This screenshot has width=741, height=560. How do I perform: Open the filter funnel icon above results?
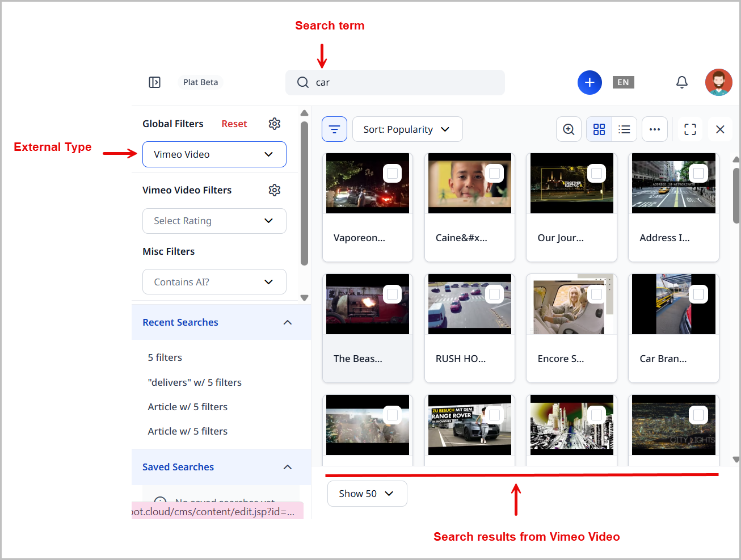(334, 129)
